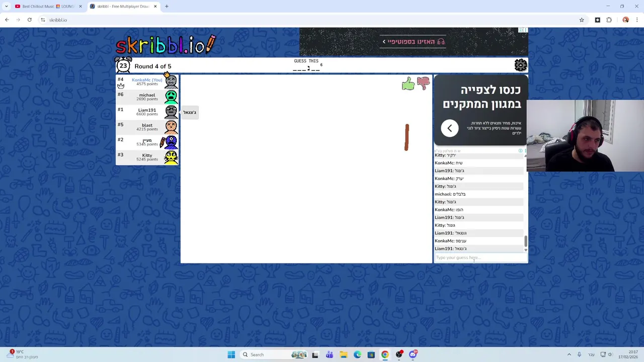Click the last Liam191 chat message
644x362 pixels.
point(478,248)
